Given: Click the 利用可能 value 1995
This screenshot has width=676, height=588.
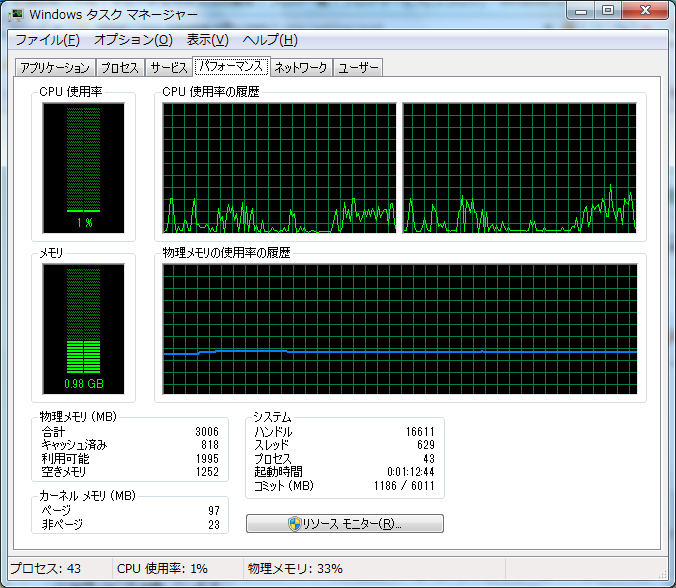Looking at the screenshot, I should (x=207, y=459).
